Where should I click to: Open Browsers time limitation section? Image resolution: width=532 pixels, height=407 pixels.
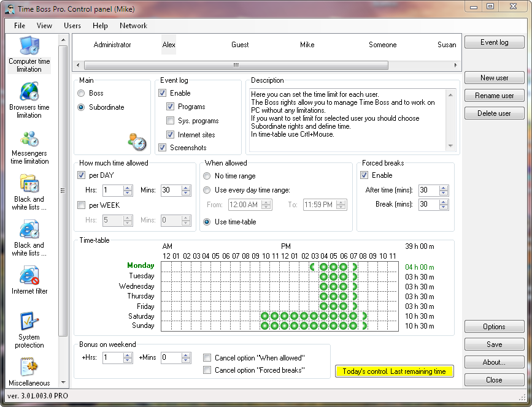tap(29, 101)
